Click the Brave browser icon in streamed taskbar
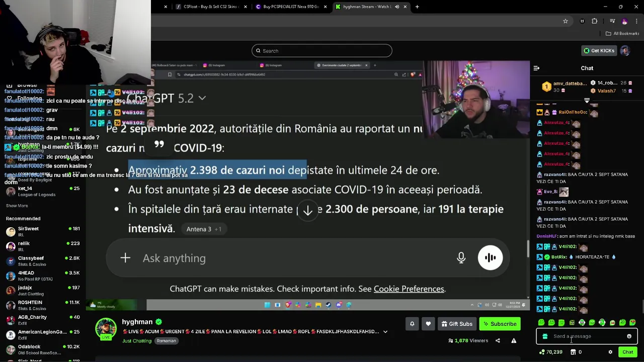The image size is (644, 362). click(288, 305)
